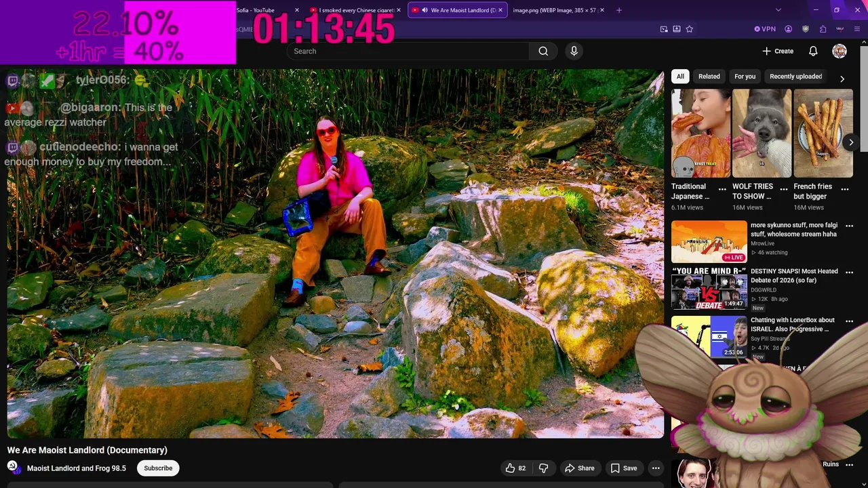
Task: Open the Traditional Japanese Shorts thumbnail
Action: (x=701, y=134)
